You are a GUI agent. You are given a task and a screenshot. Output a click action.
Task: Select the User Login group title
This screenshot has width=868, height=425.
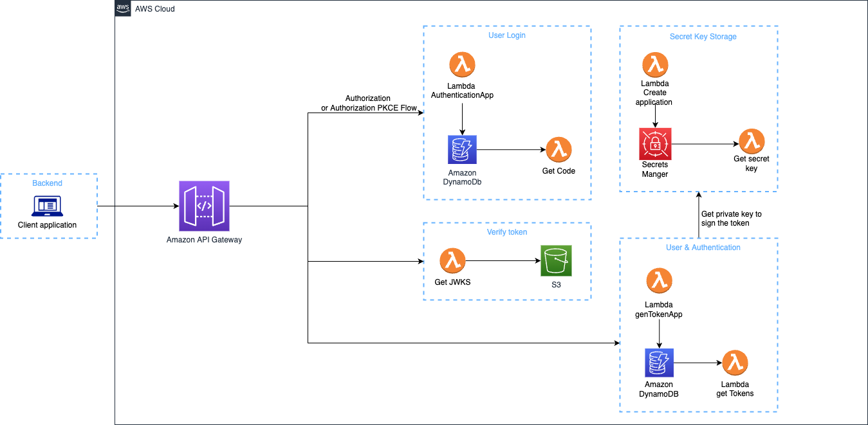(507, 35)
